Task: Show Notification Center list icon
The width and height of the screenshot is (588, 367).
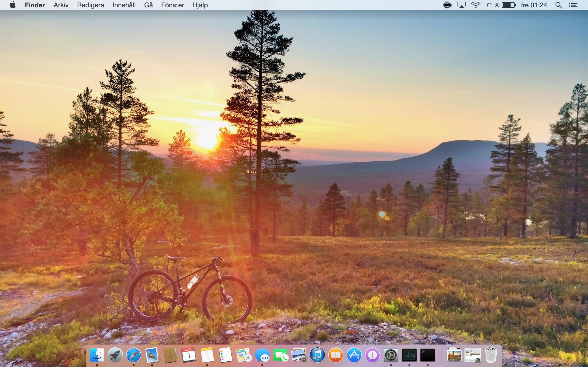Action: point(573,5)
